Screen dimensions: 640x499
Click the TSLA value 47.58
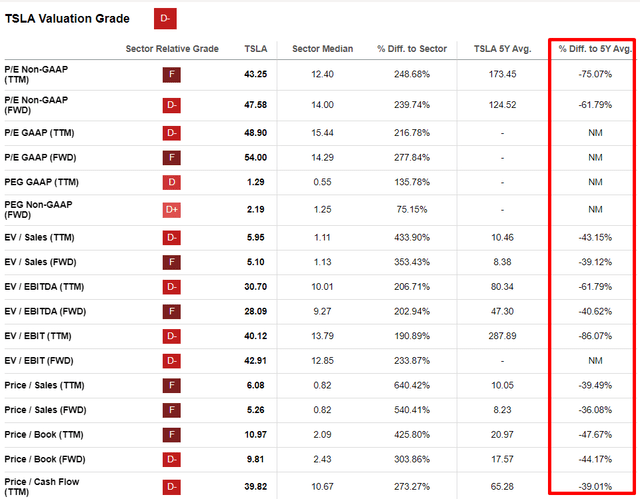click(256, 105)
